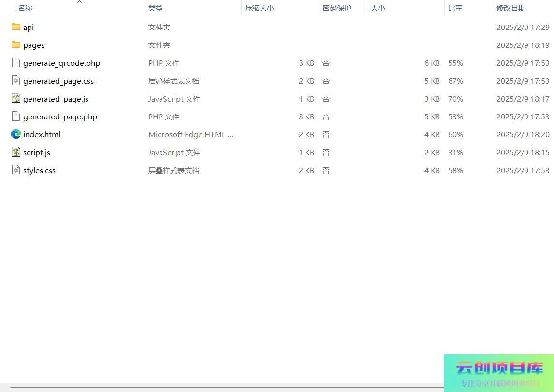Image resolution: width=554 pixels, height=392 pixels.
Task: Select the pages folder icon
Action: click(x=16, y=45)
